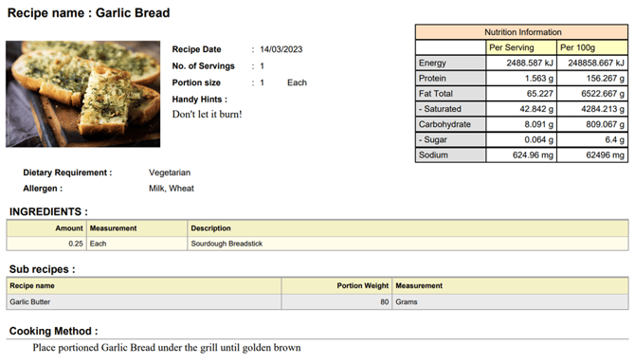This screenshot has height=364, width=635.
Task: Click the Handy Hints text Don't let it burn
Action: (x=207, y=114)
